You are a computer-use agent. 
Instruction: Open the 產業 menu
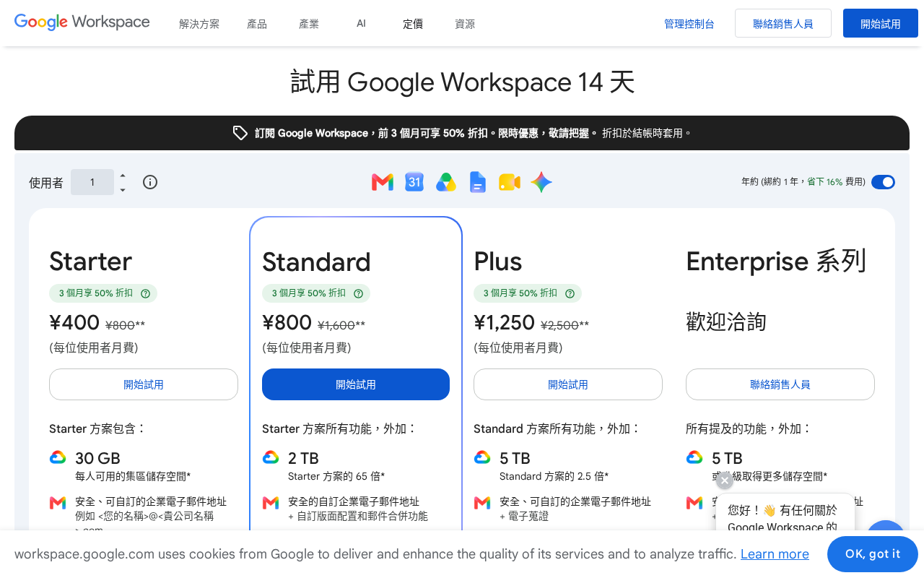309,24
